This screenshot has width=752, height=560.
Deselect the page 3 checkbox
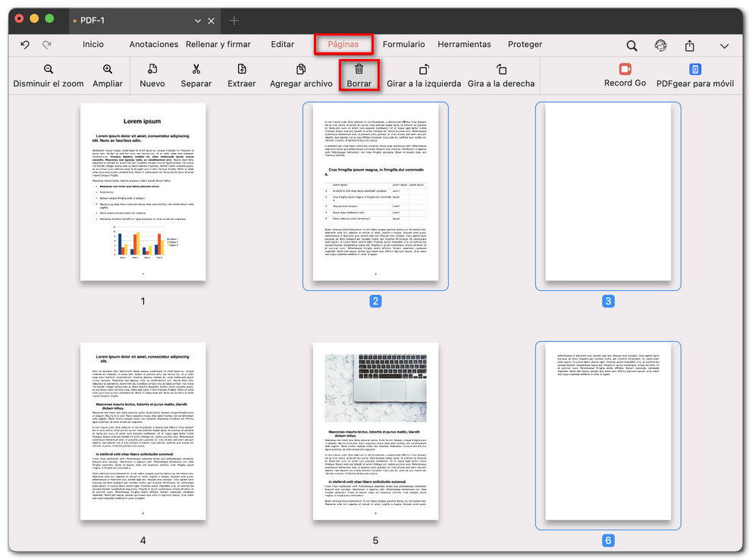pos(606,301)
